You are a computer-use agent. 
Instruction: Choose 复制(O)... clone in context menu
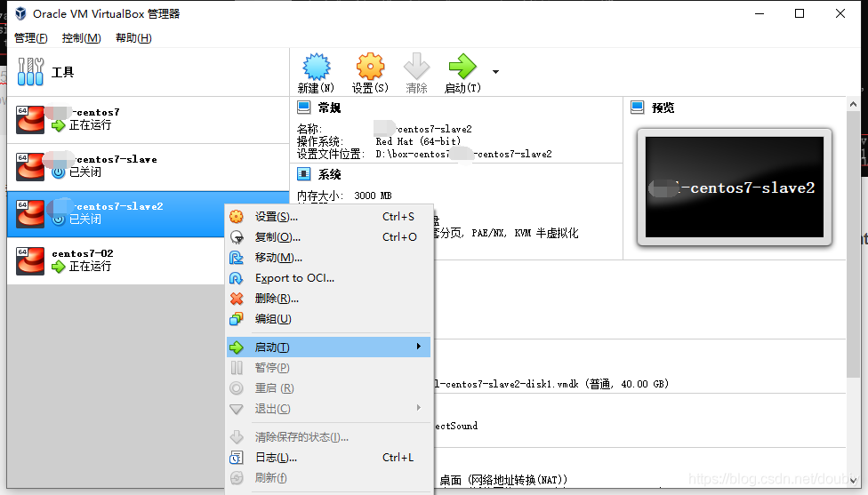[328, 237]
